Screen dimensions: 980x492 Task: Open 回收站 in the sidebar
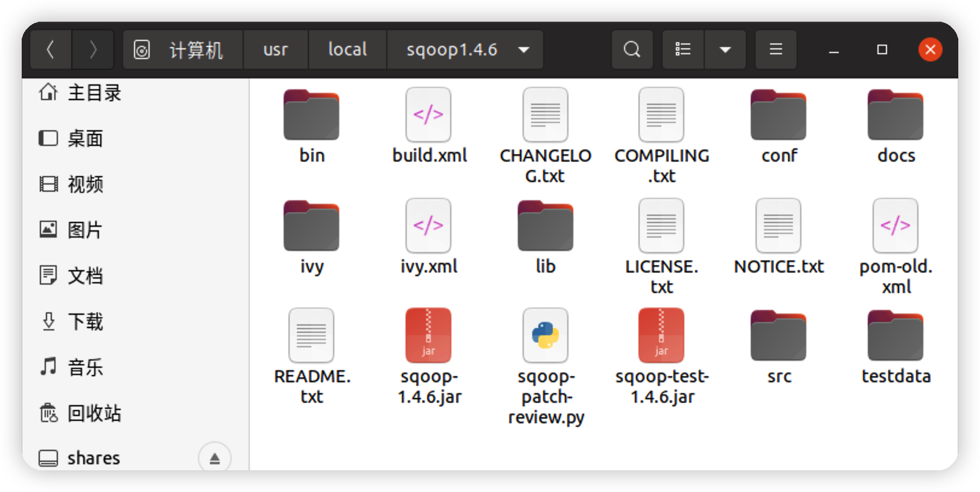tap(136, 413)
